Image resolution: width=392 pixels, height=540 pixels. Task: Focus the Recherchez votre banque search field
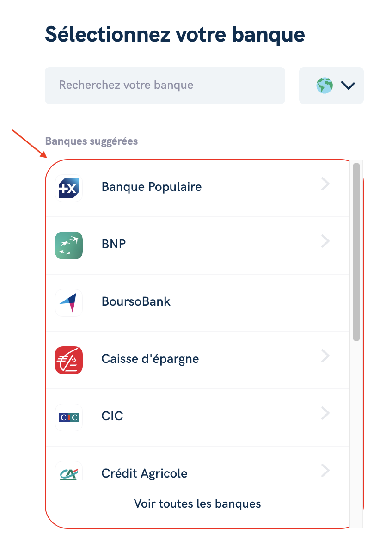(x=165, y=86)
